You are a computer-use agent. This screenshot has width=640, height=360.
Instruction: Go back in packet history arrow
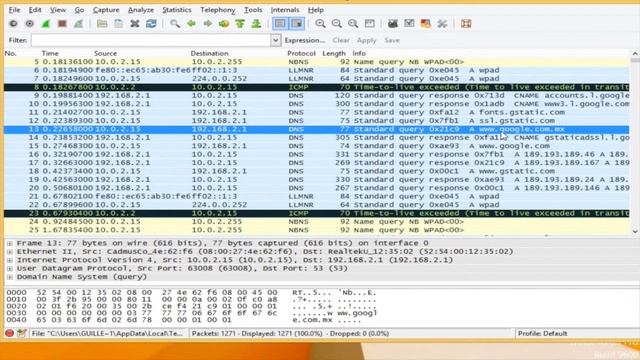(191, 24)
